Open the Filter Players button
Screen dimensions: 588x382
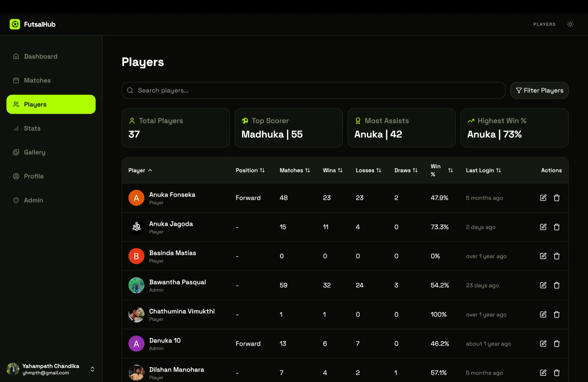coord(539,90)
